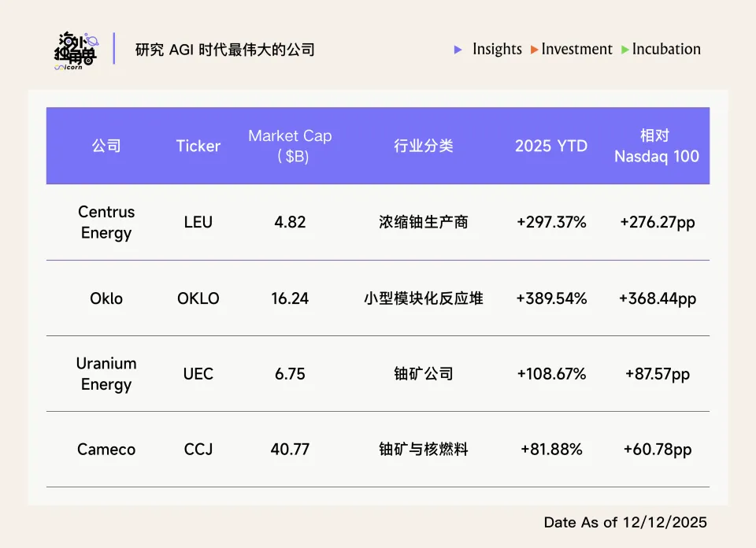
Task: Click the 小型模块化反应堆 industry cell
Action: pyautogui.click(x=424, y=298)
